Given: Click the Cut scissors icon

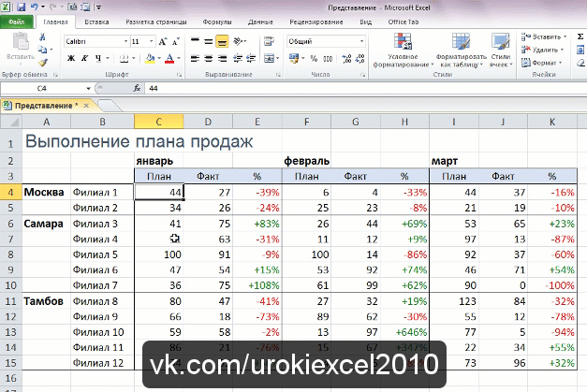Looking at the screenshot, I should [42, 36].
